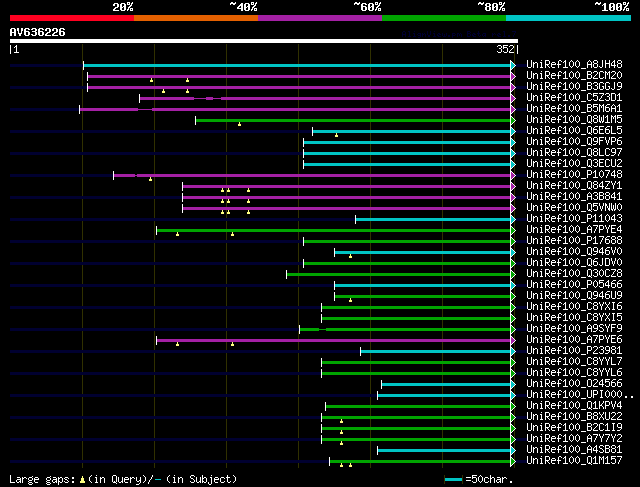Open hit UniRef100_Q946U9
The width and height of the screenshot is (640, 487).
pyautogui.click(x=574, y=296)
